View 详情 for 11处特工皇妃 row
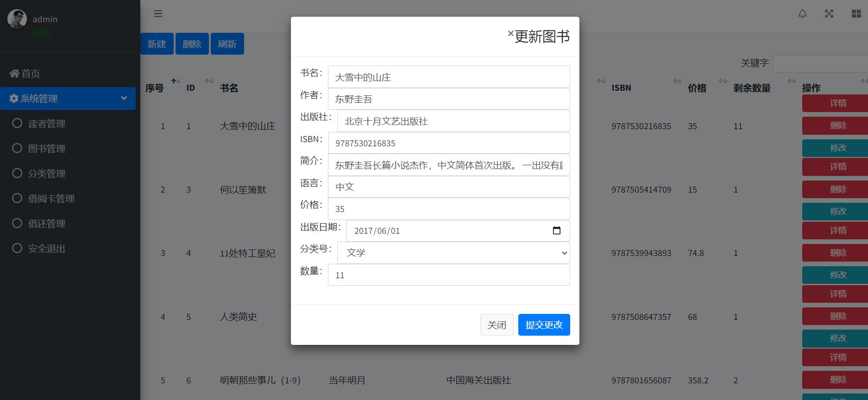 [835, 231]
